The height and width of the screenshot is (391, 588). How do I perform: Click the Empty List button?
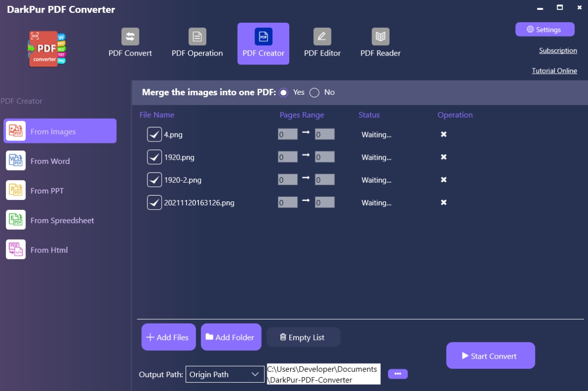[x=303, y=337]
